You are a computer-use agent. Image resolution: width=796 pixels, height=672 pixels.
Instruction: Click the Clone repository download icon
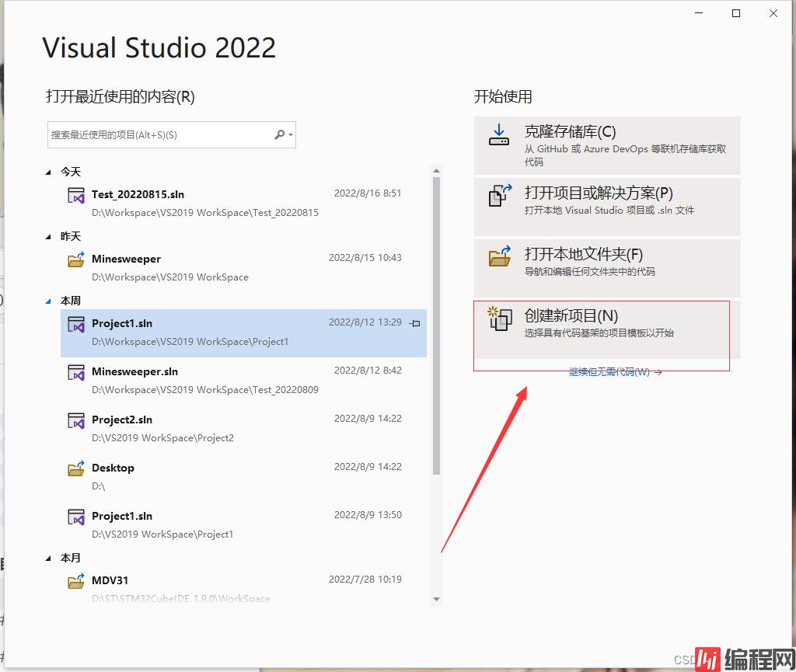coord(498,135)
